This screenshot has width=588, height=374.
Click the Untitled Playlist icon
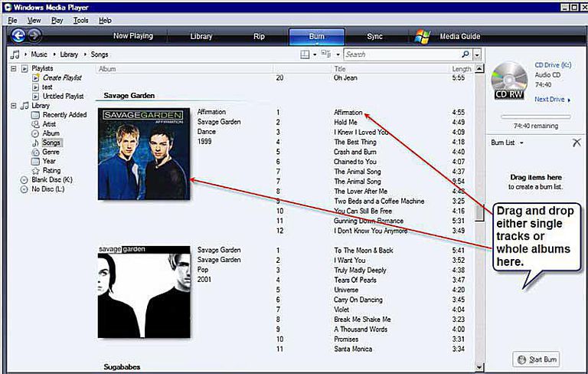(36, 97)
